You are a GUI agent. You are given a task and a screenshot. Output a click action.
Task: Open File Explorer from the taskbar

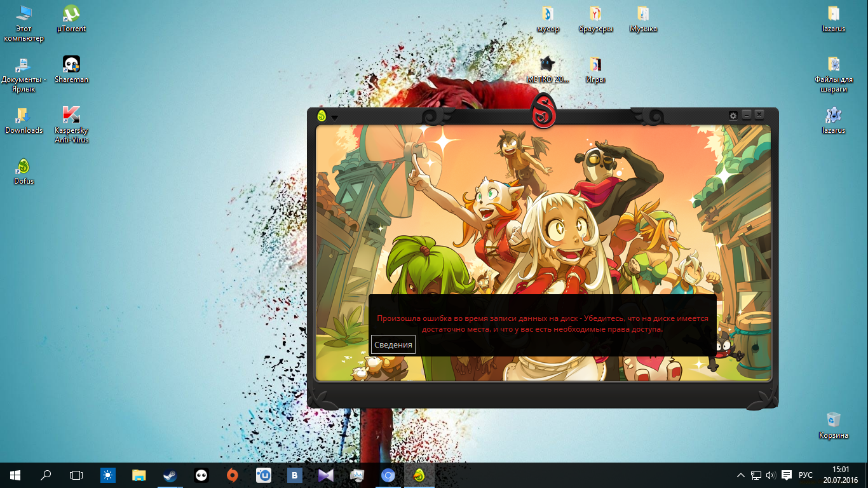pyautogui.click(x=139, y=475)
